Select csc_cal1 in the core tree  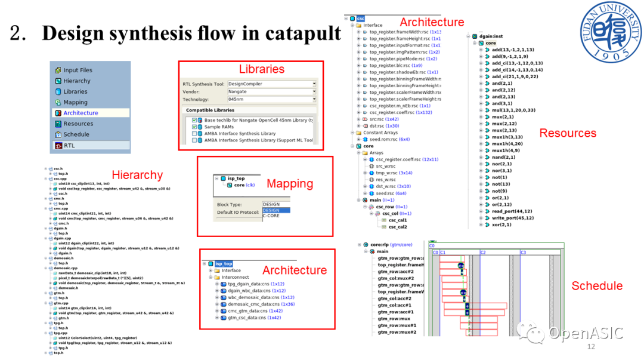pyautogui.click(x=397, y=220)
